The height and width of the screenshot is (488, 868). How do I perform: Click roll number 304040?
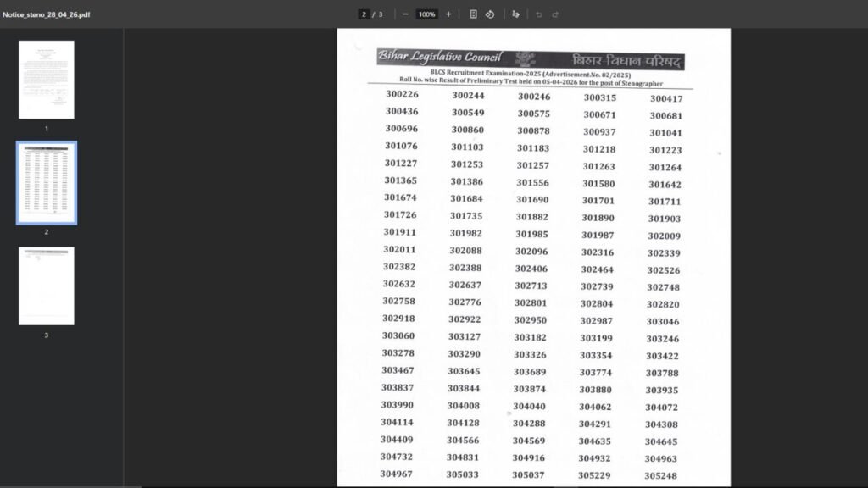(x=529, y=406)
